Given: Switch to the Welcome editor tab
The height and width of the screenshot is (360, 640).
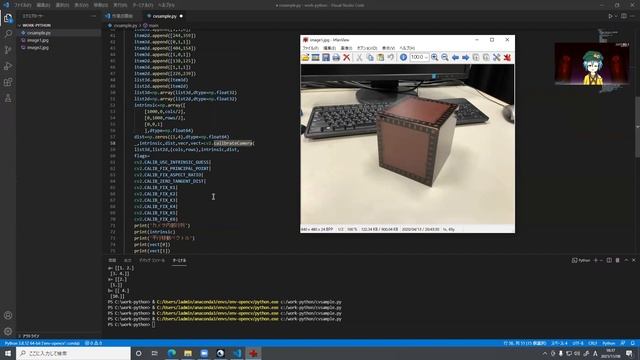Looking at the screenshot, I should [x=122, y=16].
